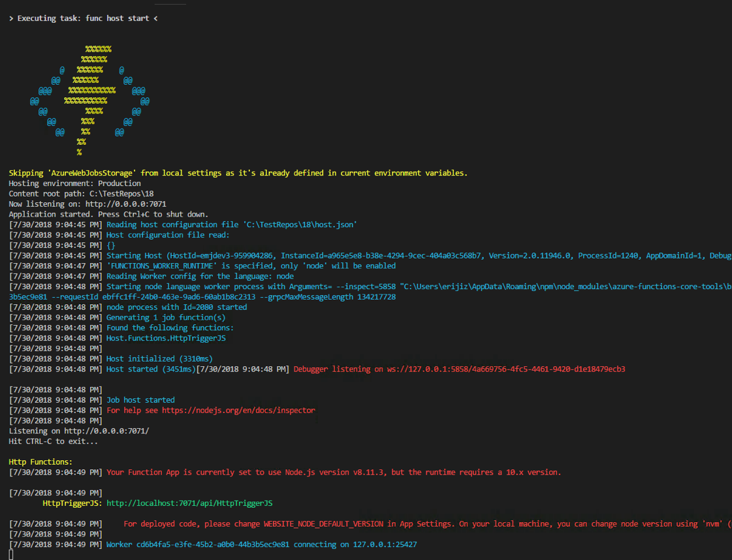732x560 pixels.
Task: Click the 'Http Functions:' heading
Action: tap(40, 461)
